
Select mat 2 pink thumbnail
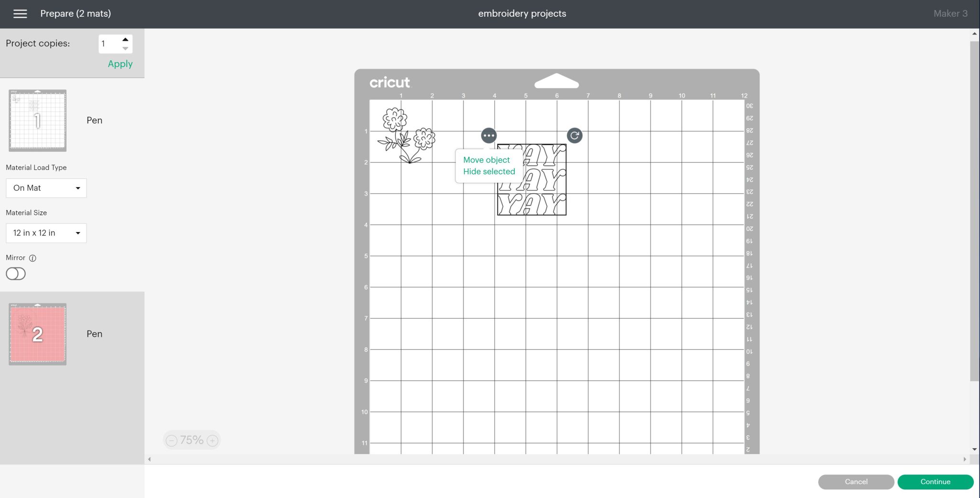coord(37,334)
